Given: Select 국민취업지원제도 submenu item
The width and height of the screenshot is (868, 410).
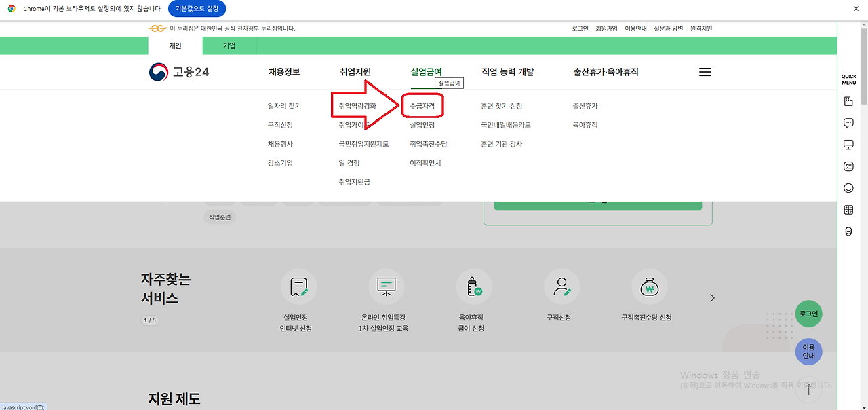Looking at the screenshot, I should click(x=364, y=144).
